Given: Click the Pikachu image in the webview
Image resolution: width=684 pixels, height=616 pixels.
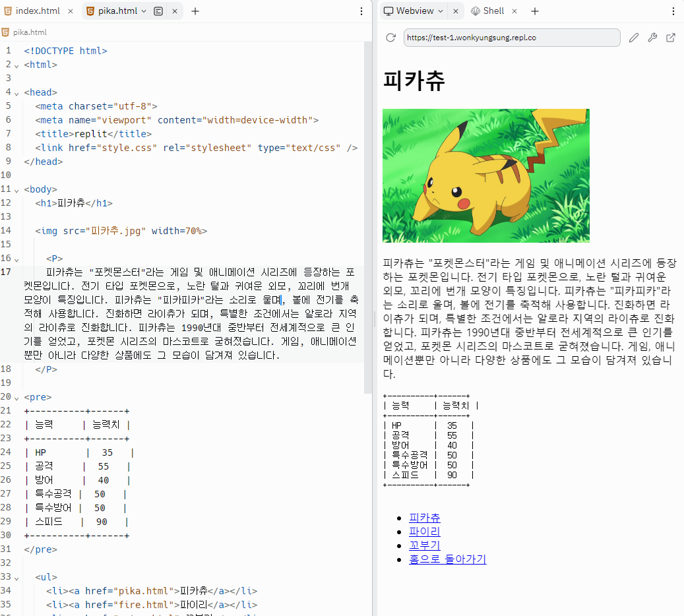Looking at the screenshot, I should [486, 175].
